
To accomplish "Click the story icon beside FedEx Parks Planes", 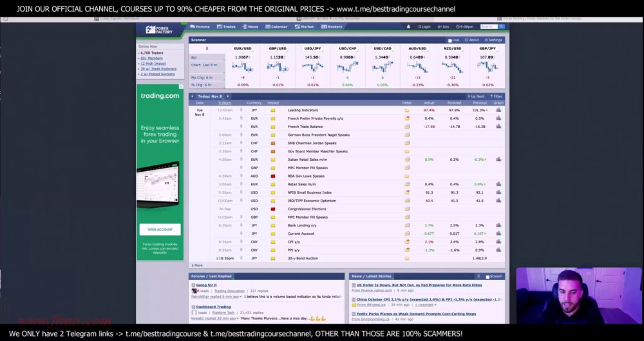I will click(354, 314).
